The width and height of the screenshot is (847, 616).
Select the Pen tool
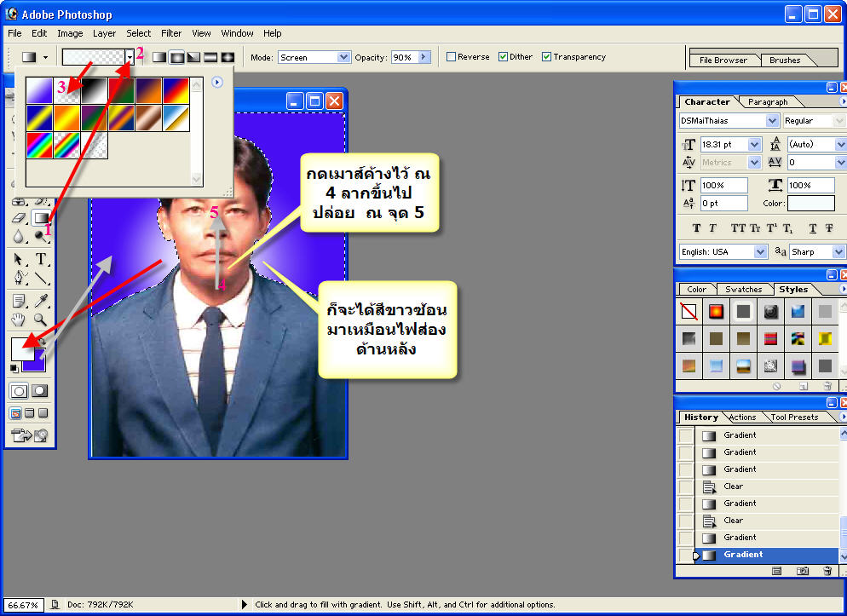pyautogui.click(x=19, y=278)
